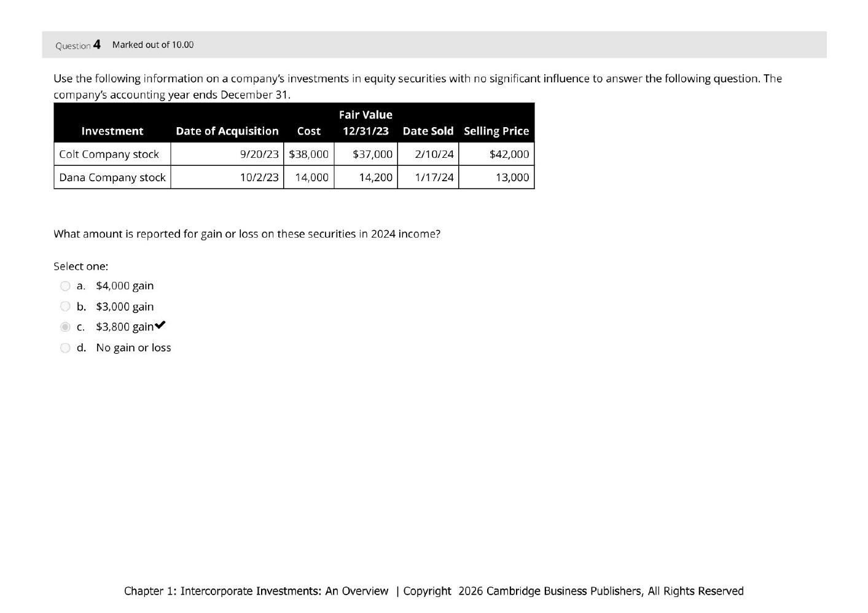
Task: Click the 14,200 fair value cell
Action: coord(366,178)
